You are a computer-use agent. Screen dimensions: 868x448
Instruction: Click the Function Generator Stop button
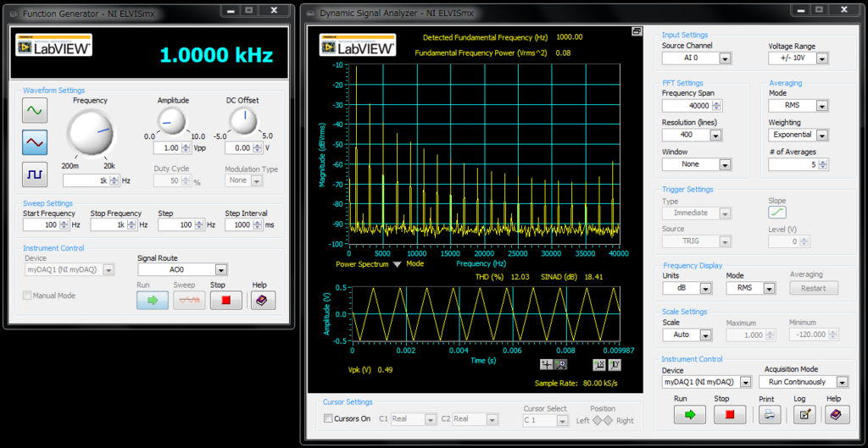[225, 300]
